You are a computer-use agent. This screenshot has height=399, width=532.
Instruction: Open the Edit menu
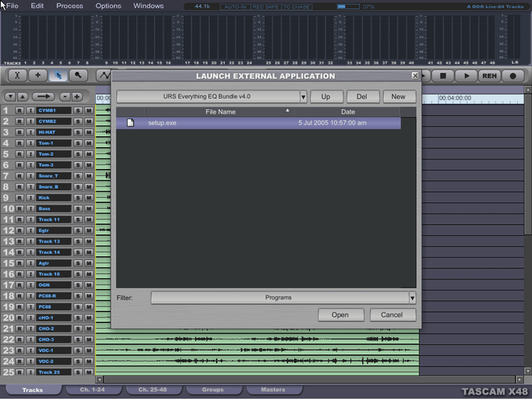(37, 6)
